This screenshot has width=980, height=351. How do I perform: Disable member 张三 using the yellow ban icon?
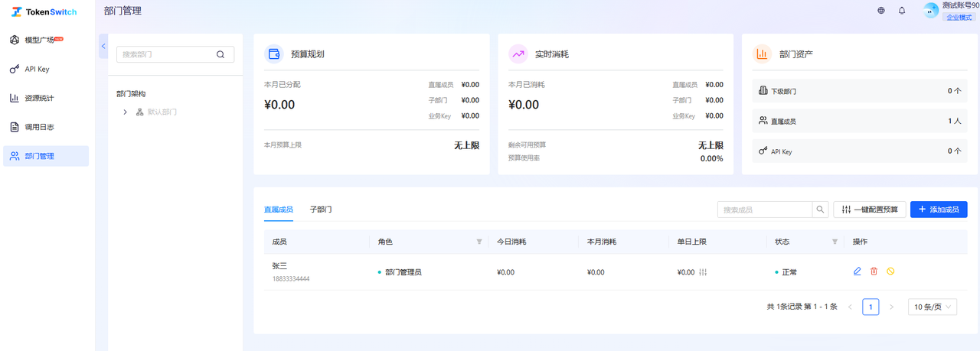(890, 271)
